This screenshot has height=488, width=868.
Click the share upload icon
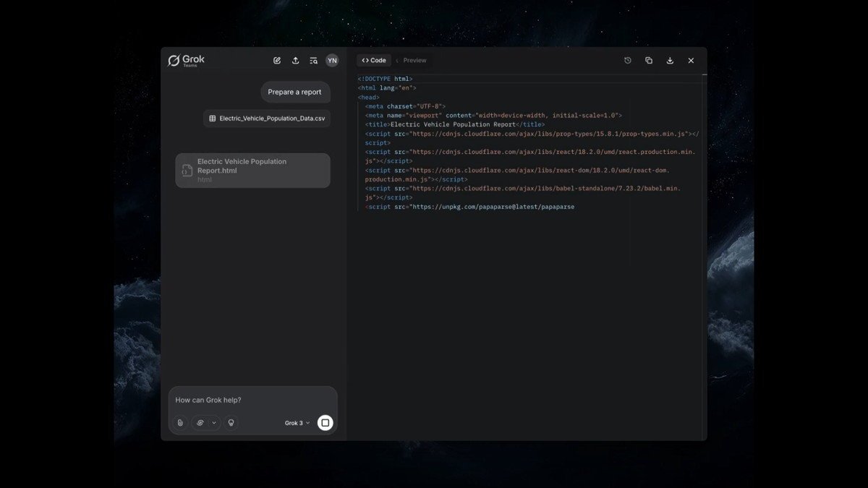295,61
